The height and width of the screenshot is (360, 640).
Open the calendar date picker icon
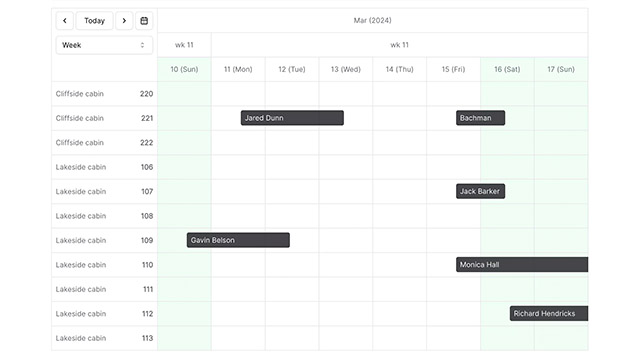144,20
